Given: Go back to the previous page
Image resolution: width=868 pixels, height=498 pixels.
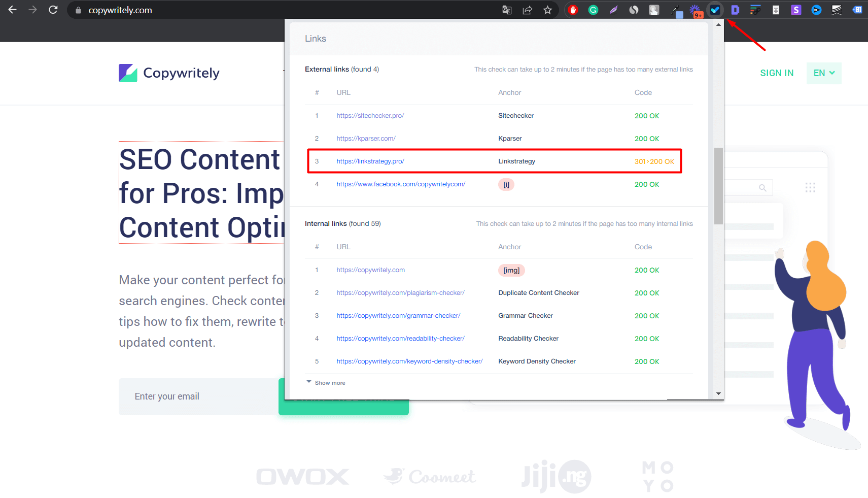Looking at the screenshot, I should click(13, 10).
